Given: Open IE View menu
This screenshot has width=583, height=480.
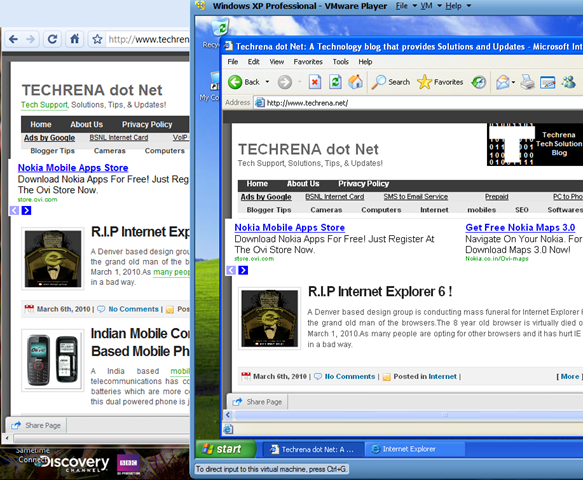Looking at the screenshot, I should [x=277, y=62].
